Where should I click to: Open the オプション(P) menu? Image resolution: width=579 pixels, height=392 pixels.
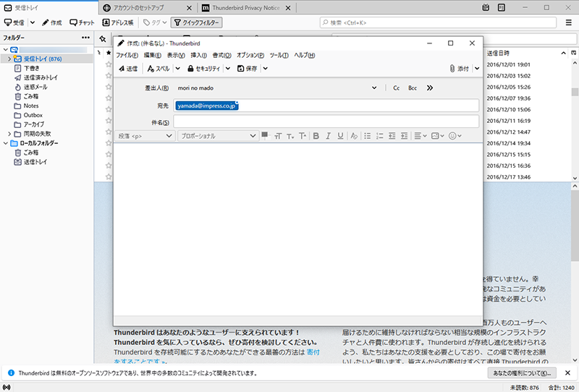click(x=250, y=56)
